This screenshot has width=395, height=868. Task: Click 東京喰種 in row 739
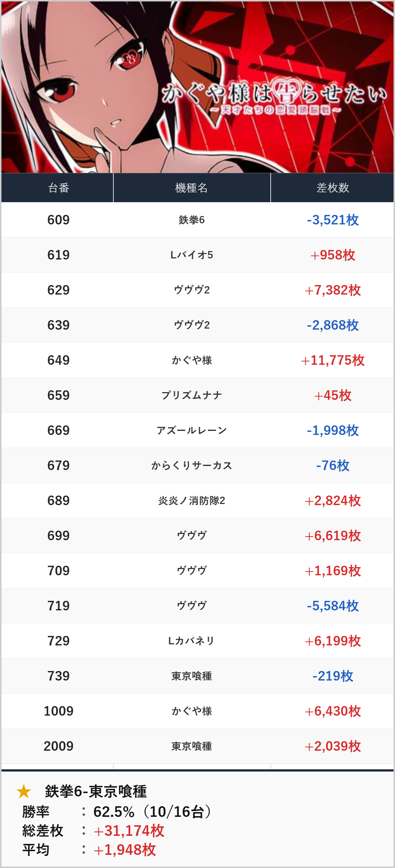(192, 676)
